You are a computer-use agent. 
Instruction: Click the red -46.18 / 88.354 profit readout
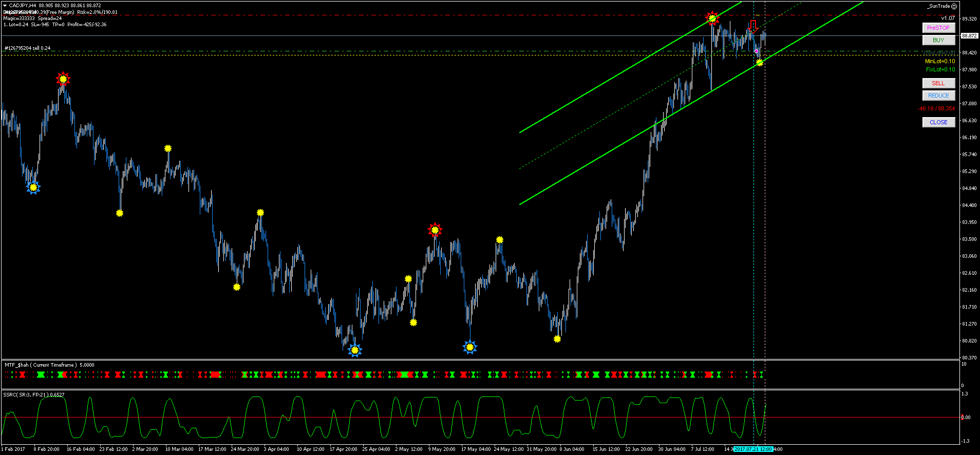click(x=936, y=109)
